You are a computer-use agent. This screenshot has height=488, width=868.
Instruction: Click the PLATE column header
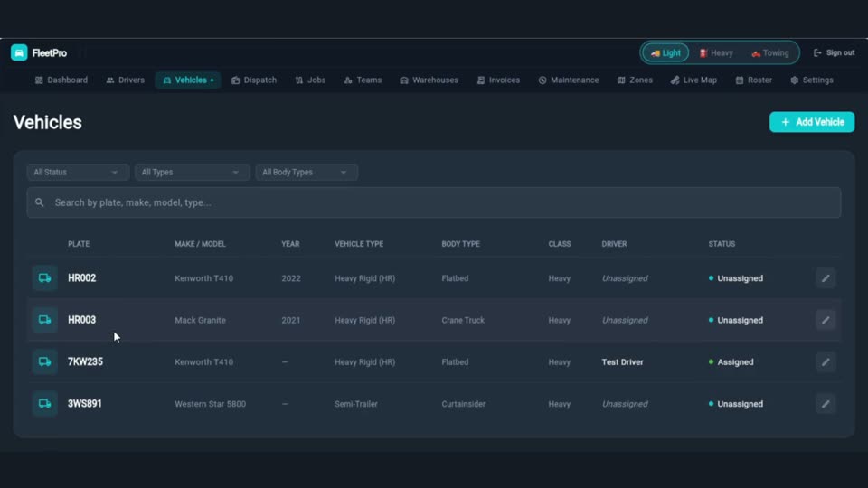pos(79,244)
